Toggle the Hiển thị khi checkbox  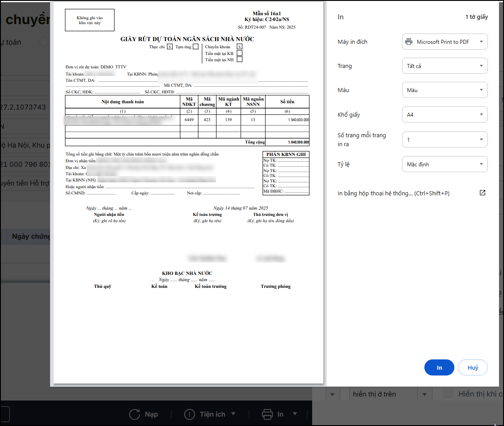(449, 394)
